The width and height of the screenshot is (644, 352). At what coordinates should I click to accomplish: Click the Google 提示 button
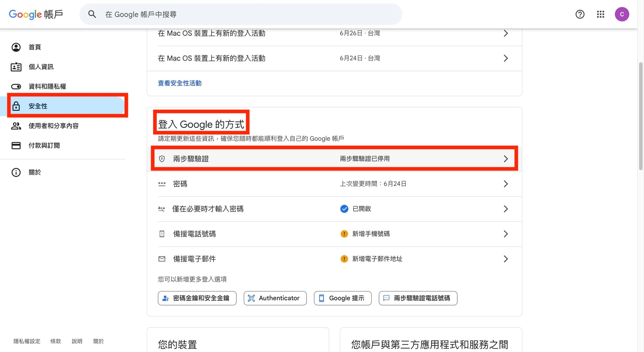tap(343, 298)
